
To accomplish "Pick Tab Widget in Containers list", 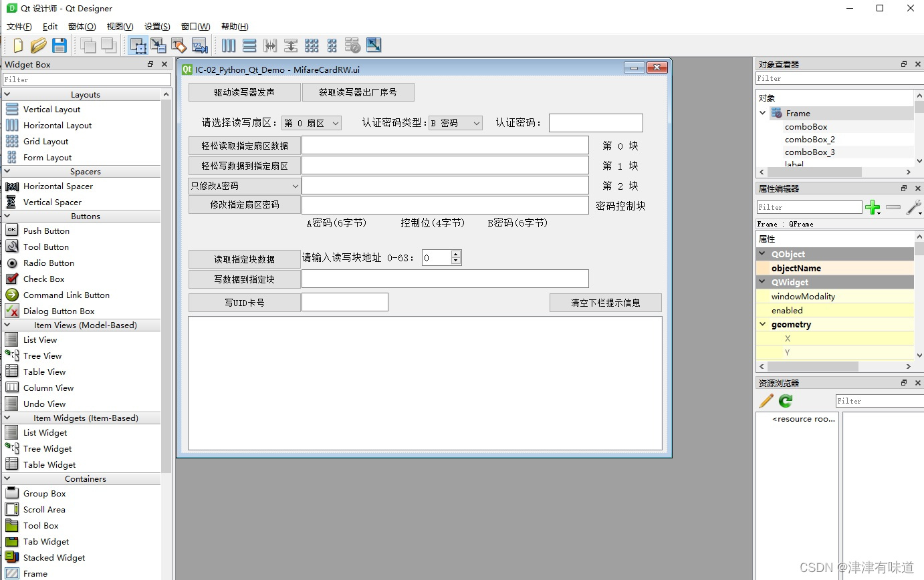I will click(46, 541).
